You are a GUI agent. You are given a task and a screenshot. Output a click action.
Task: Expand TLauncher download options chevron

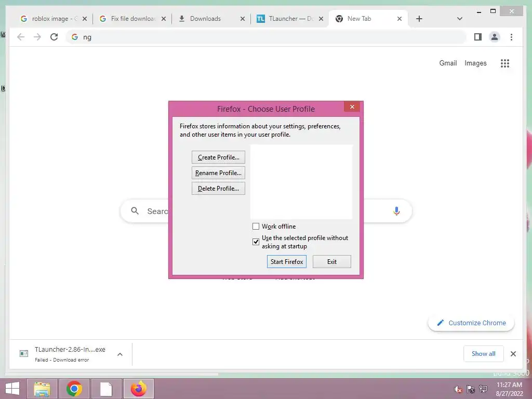[120, 354]
